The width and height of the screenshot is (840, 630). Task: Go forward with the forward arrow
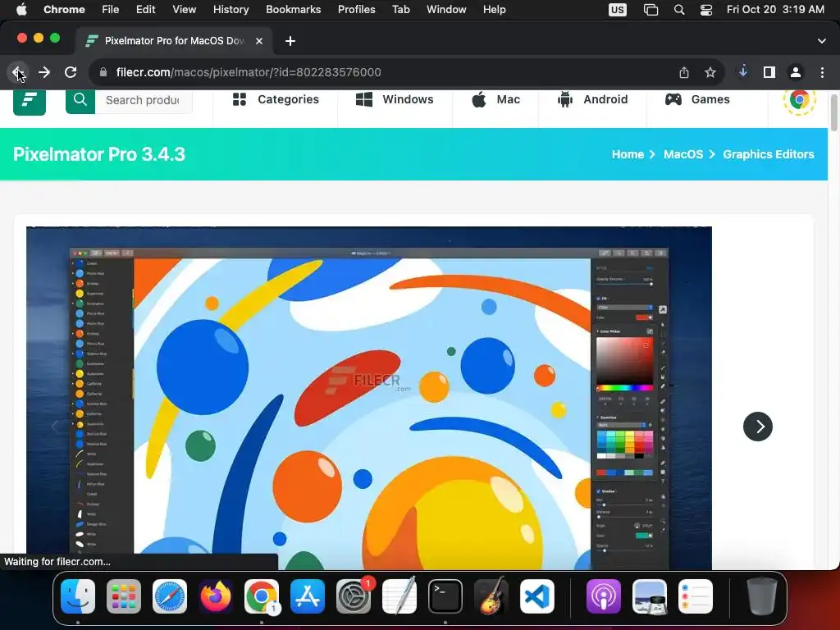[x=44, y=72]
